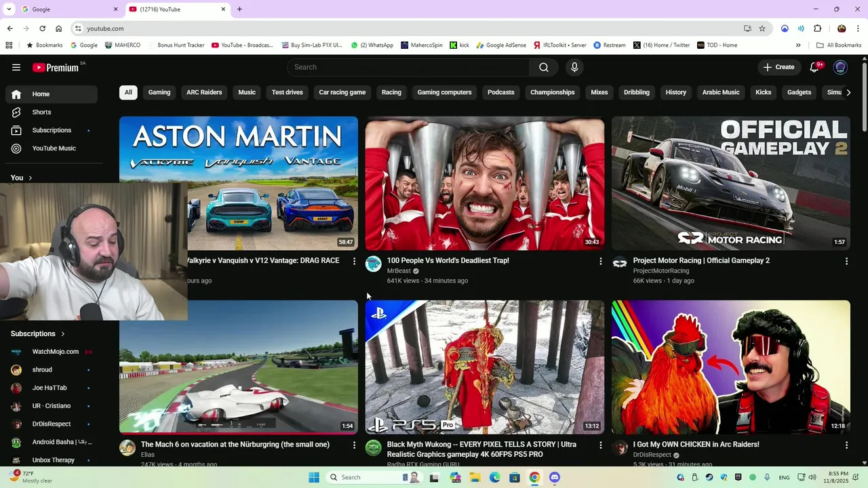This screenshot has width=868, height=488.
Task: Select the Arabic Music chip
Action: coord(721,92)
